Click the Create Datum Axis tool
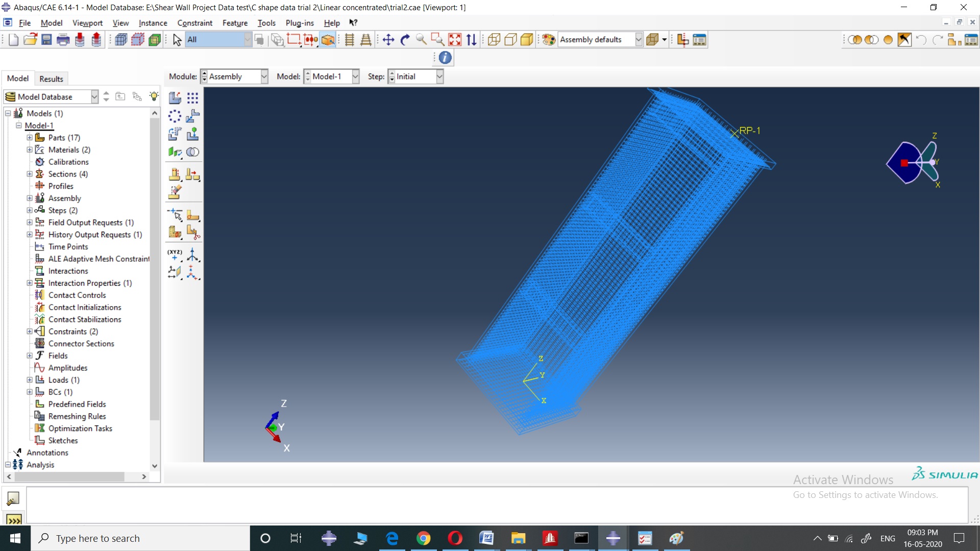Screen dimensions: 980x551 [192, 254]
